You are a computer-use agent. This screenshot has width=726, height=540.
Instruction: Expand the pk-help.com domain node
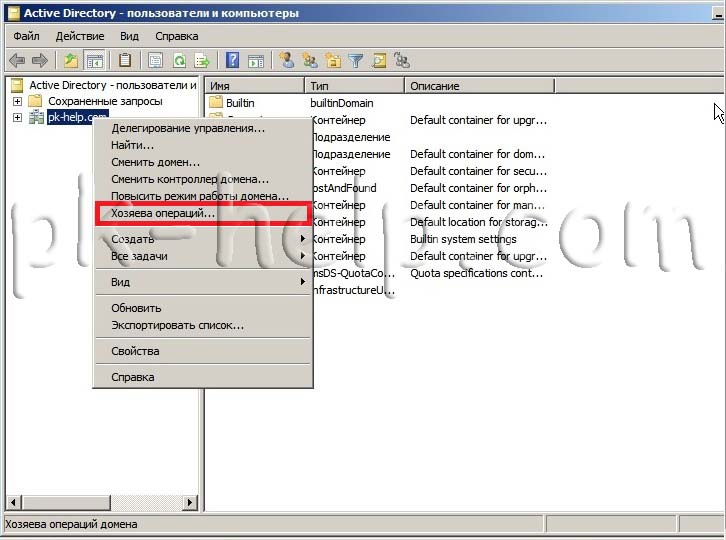tap(17, 117)
